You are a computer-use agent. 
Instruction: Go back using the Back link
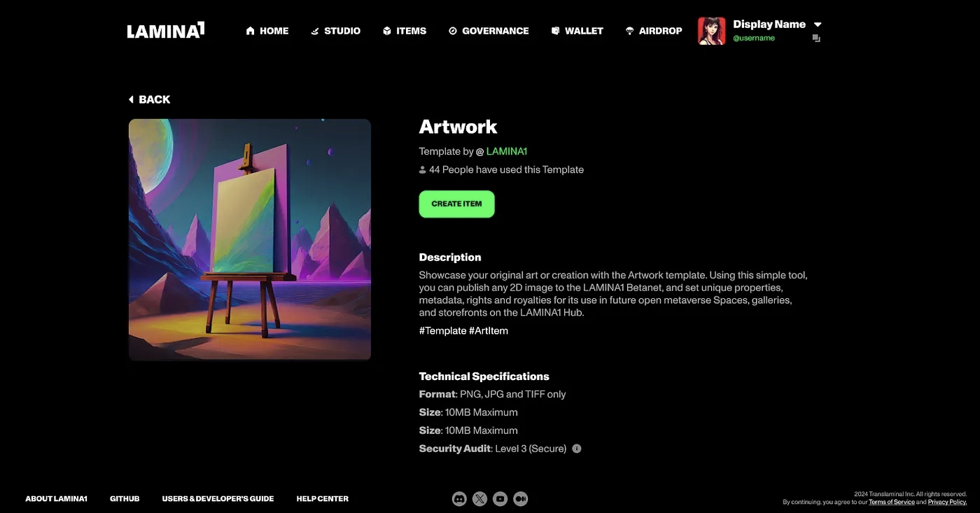(149, 99)
